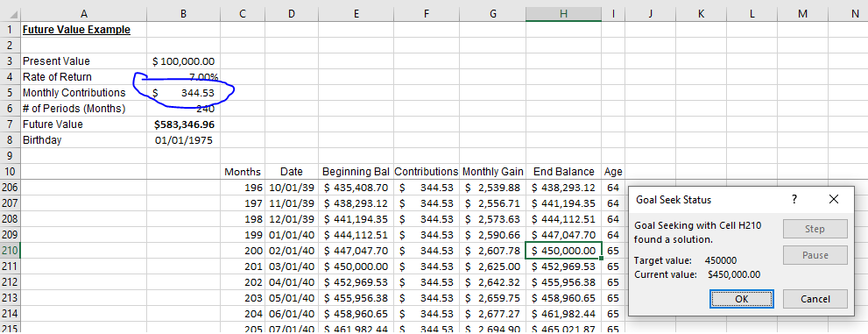Cancel the Goal Seek Status dialog
Viewport: 868px width, 334px height.
tap(815, 299)
